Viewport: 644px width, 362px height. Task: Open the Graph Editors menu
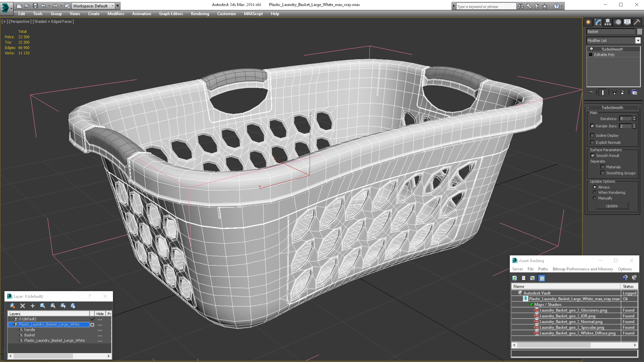coord(171,14)
